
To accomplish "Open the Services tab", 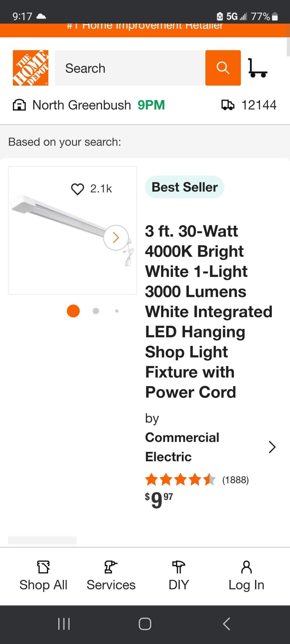I will pos(111,576).
